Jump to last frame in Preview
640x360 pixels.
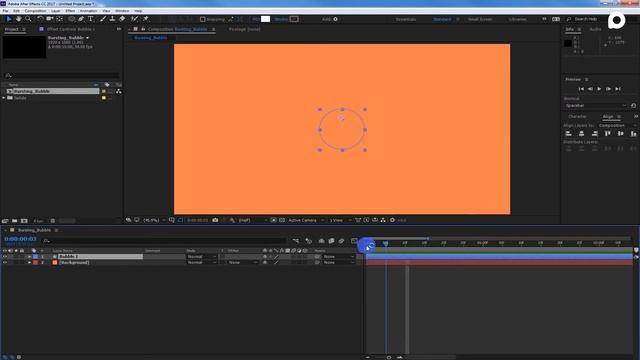[618, 89]
